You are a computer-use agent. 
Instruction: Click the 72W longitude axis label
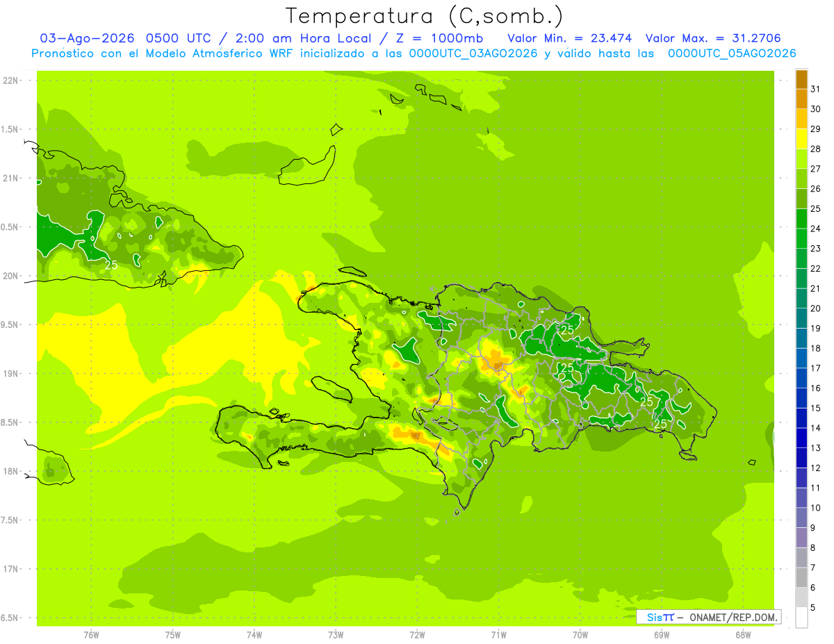417,635
